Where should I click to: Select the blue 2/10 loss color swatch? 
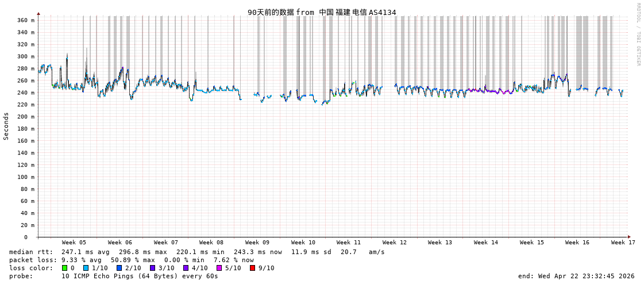119,268
